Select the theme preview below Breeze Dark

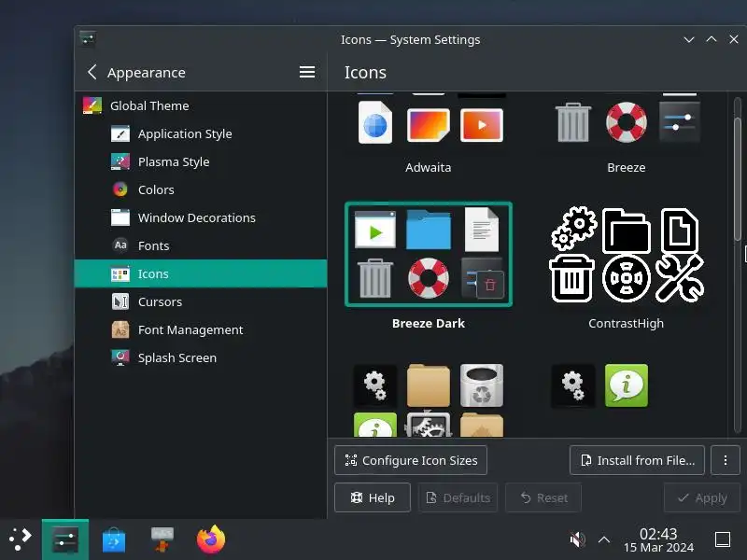click(429, 399)
